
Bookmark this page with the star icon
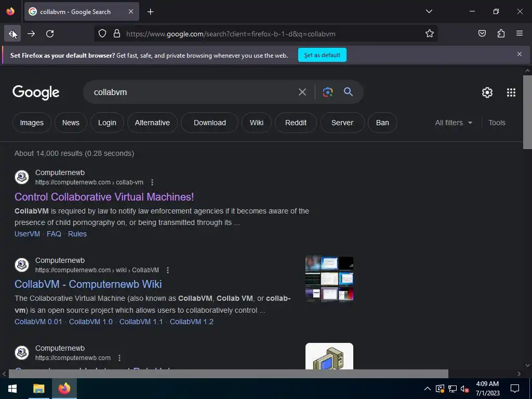click(430, 34)
